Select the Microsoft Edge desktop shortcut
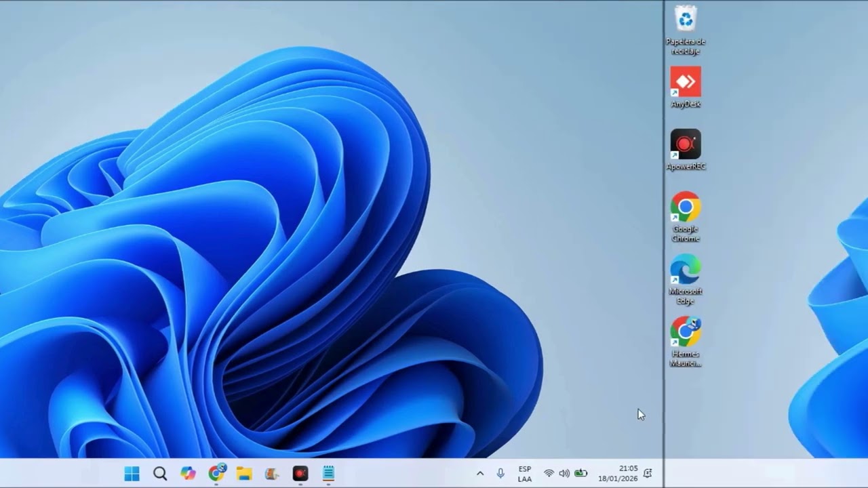Screen dimensions: 868x488 click(686, 279)
